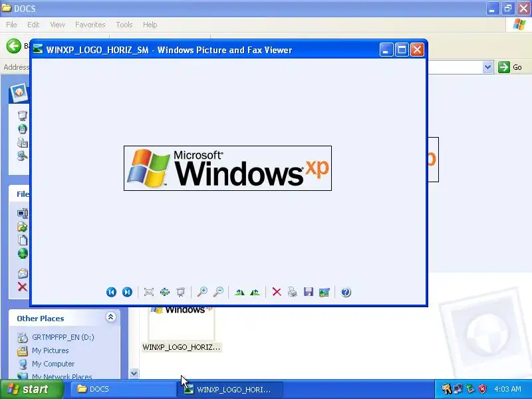
Task: Open My Pictures link in Other Places
Action: (x=51, y=350)
